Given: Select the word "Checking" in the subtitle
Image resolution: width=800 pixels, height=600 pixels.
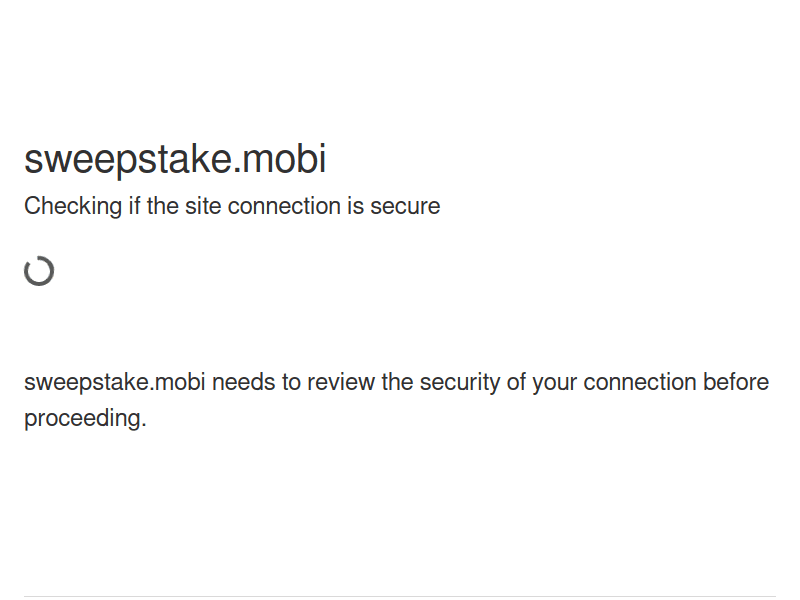Looking at the screenshot, I should (x=71, y=207).
